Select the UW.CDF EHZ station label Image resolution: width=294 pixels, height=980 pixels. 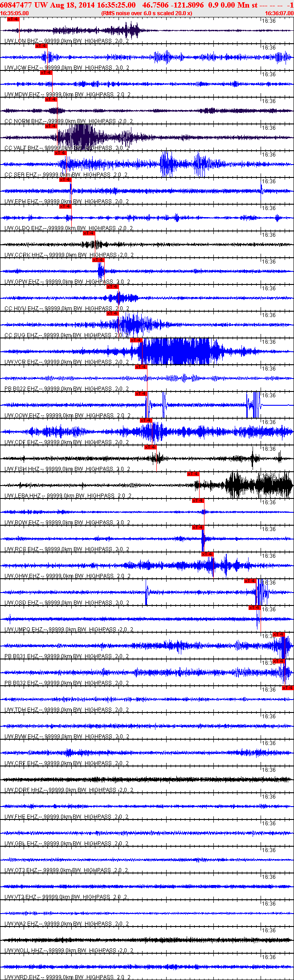click(x=21, y=442)
